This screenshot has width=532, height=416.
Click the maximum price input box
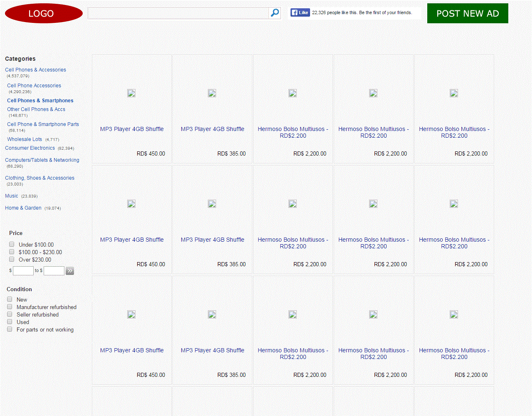point(54,271)
